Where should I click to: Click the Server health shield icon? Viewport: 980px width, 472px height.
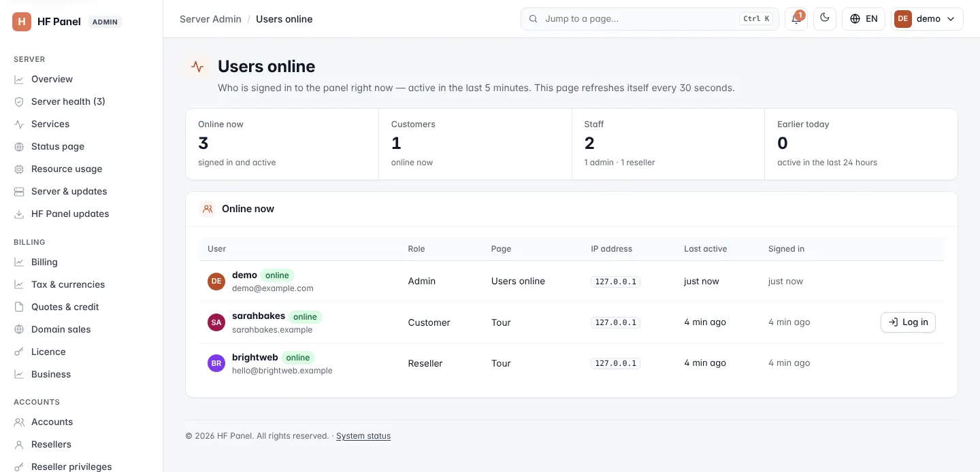[19, 102]
